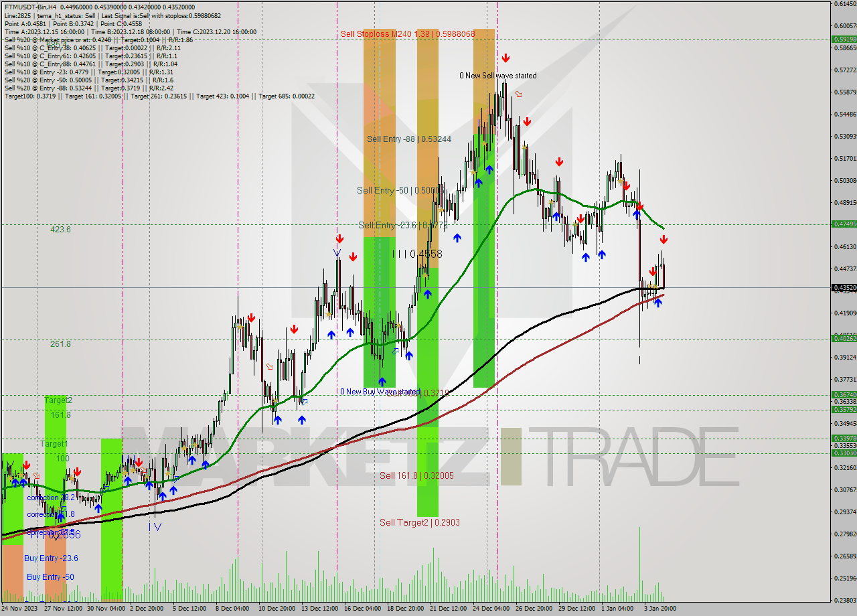This screenshot has width=857, height=616.
Task: Click the '30 Nov 04:00' time axis label
Action: pyautogui.click(x=106, y=609)
